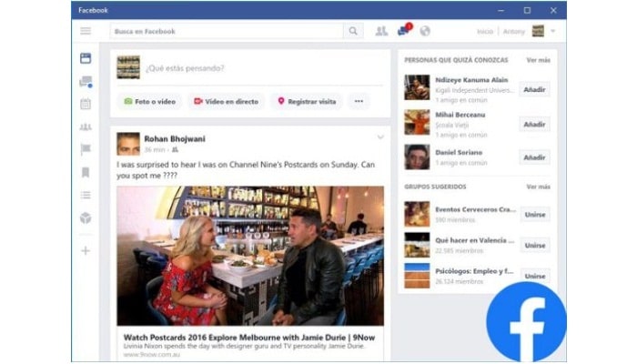Add Mihai Berceanu as friend
This screenshot has height=364, width=637.
pyautogui.click(x=534, y=125)
